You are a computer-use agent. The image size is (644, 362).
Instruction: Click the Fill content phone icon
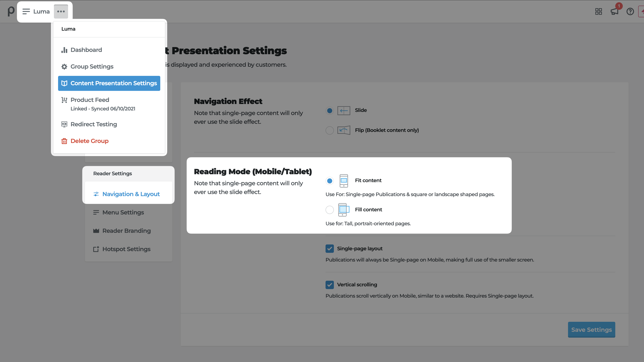coord(344,209)
